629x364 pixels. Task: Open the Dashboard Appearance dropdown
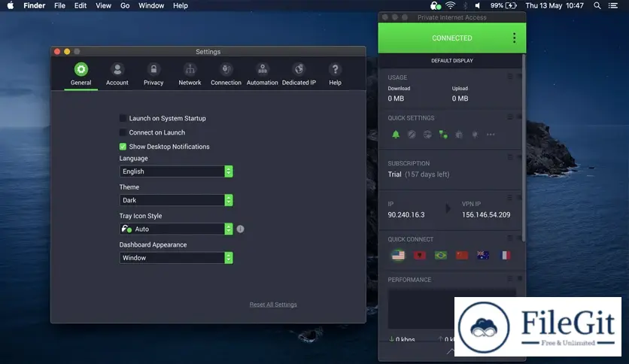[176, 258]
